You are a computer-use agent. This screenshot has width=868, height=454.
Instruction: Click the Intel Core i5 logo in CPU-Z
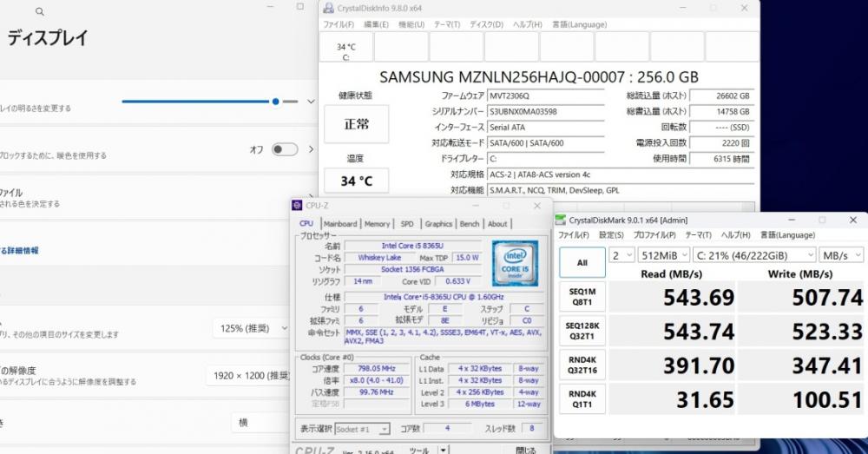tap(515, 263)
